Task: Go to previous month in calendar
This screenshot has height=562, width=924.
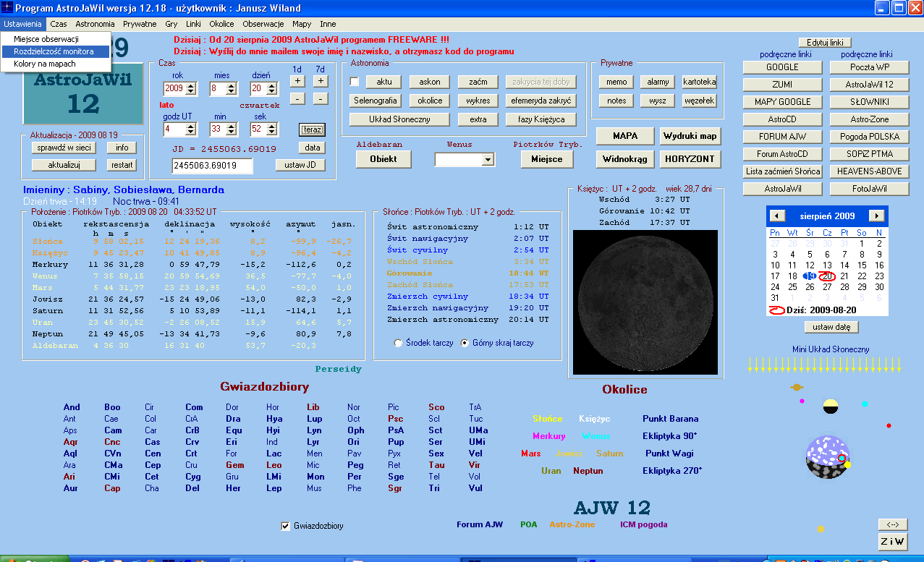Action: click(x=777, y=216)
